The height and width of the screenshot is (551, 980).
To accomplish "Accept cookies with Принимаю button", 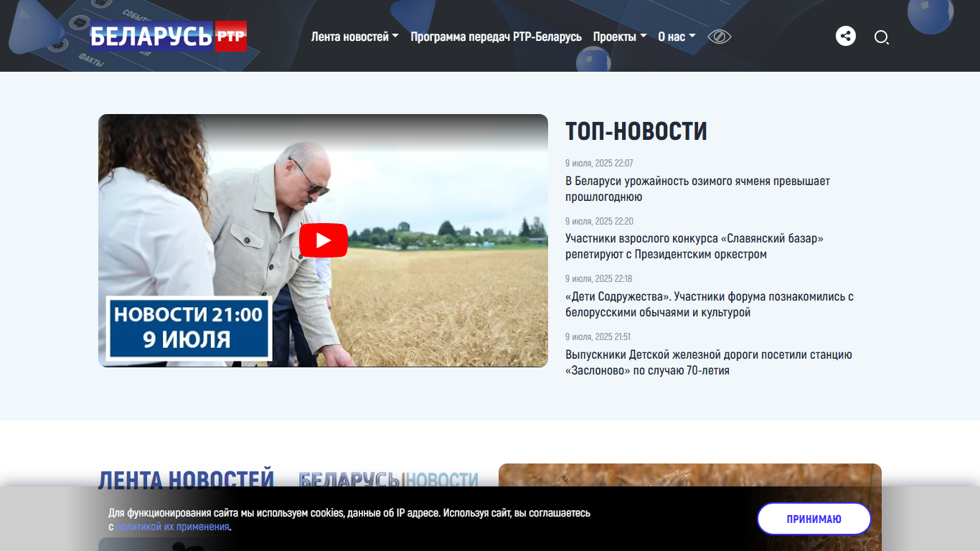I will (x=814, y=519).
